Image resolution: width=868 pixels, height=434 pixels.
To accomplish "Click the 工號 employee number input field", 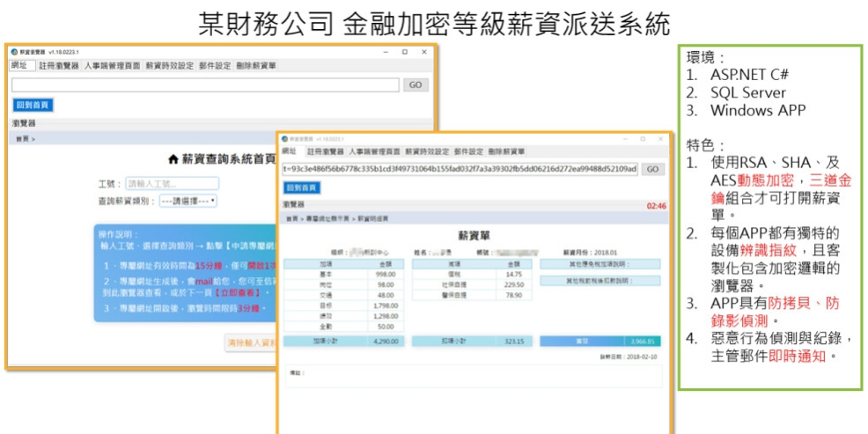I will click(x=172, y=184).
